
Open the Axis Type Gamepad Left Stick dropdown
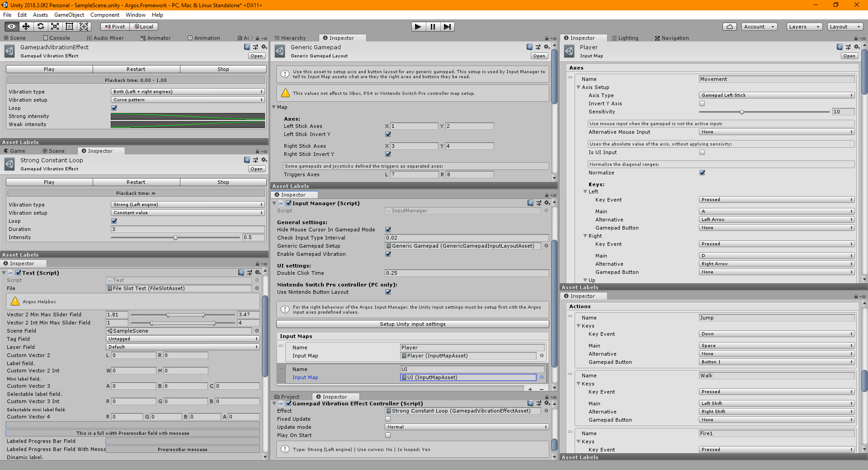click(776, 95)
